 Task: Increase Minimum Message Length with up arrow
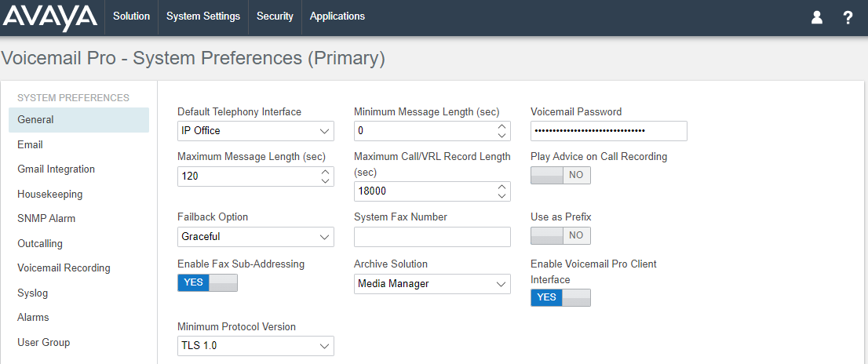pos(501,126)
